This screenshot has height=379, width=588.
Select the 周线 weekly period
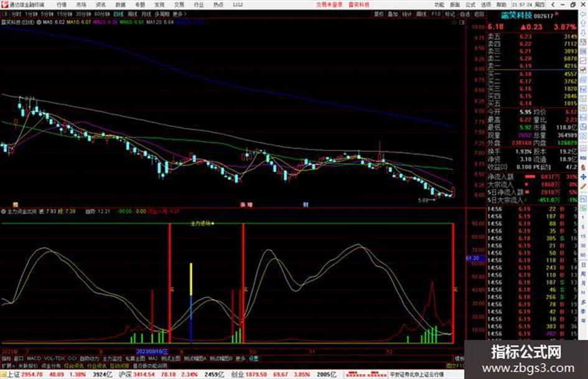point(133,14)
